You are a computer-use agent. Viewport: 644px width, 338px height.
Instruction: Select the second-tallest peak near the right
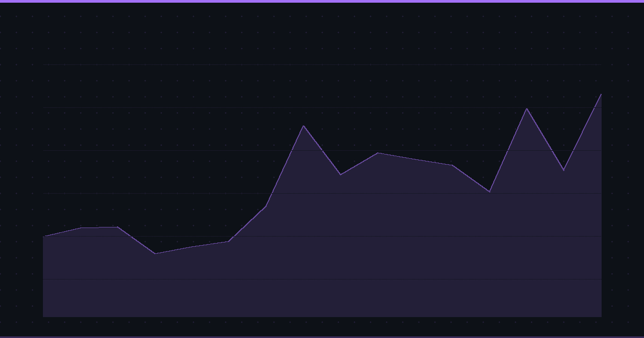pyautogui.click(x=526, y=109)
